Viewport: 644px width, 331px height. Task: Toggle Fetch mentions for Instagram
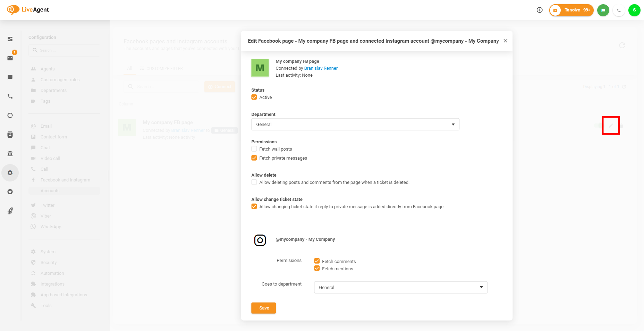click(317, 269)
